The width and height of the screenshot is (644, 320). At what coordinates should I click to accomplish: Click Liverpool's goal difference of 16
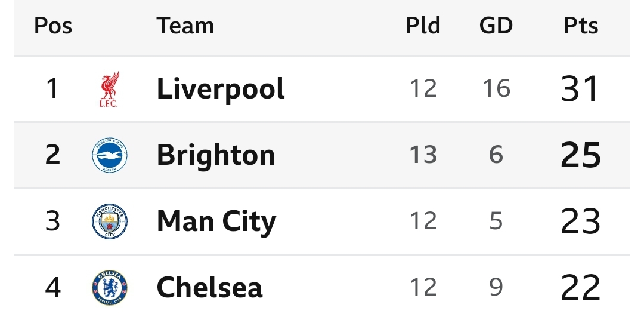coord(497,89)
